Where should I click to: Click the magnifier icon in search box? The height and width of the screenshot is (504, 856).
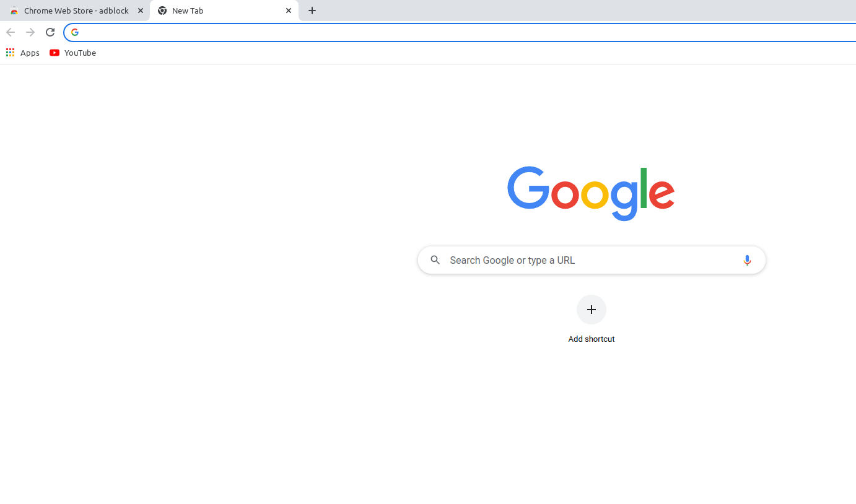[435, 260]
